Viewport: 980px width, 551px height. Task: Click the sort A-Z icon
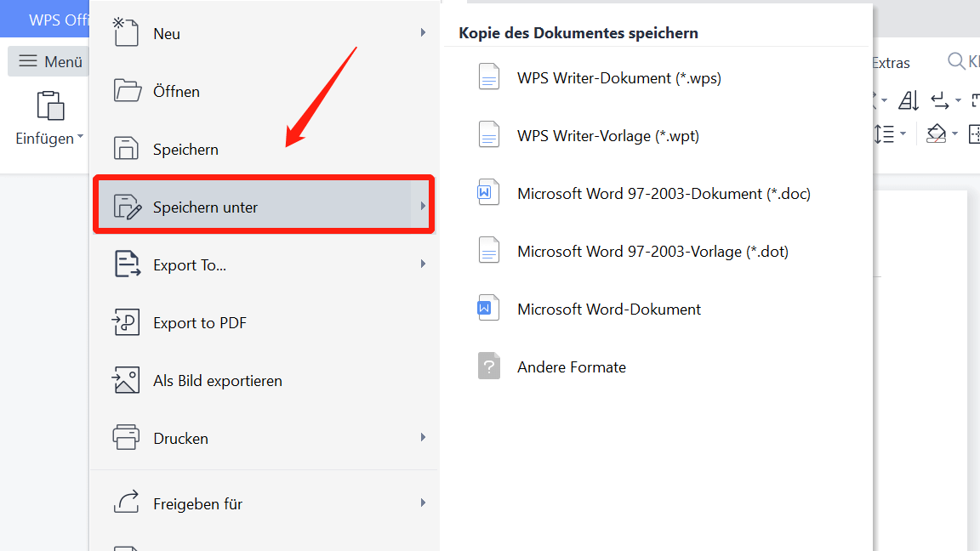[909, 101]
